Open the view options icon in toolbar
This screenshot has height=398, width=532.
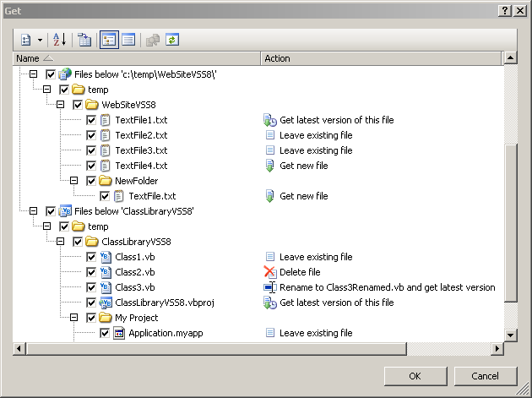(x=26, y=40)
